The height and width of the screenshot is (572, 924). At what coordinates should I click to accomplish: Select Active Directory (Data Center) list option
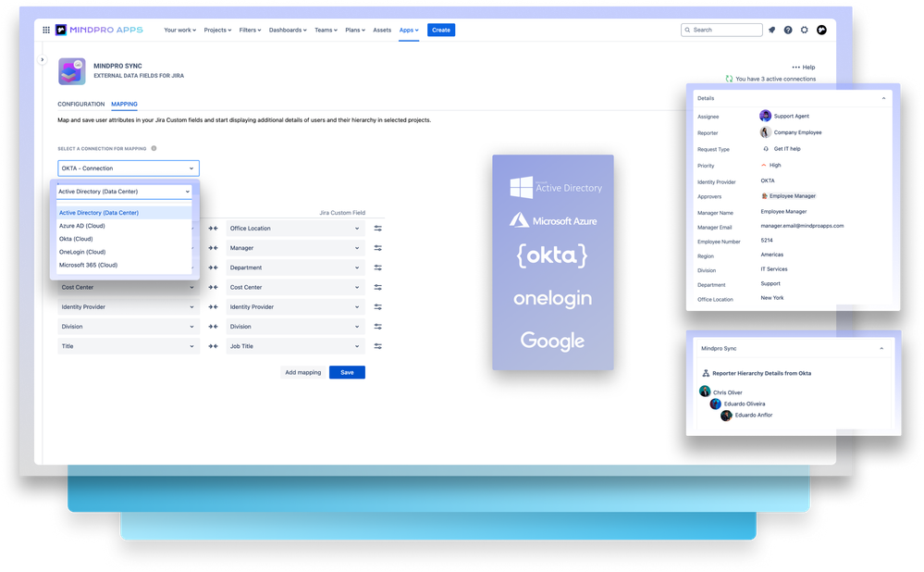point(124,213)
